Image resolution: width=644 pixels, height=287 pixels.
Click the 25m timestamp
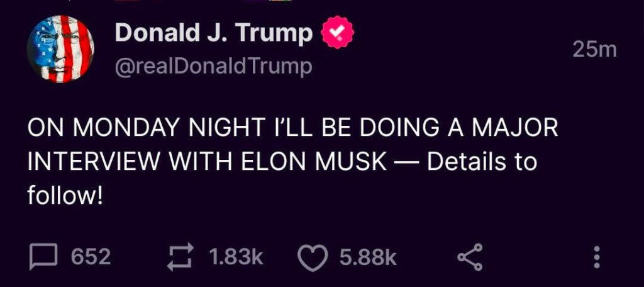(x=594, y=50)
